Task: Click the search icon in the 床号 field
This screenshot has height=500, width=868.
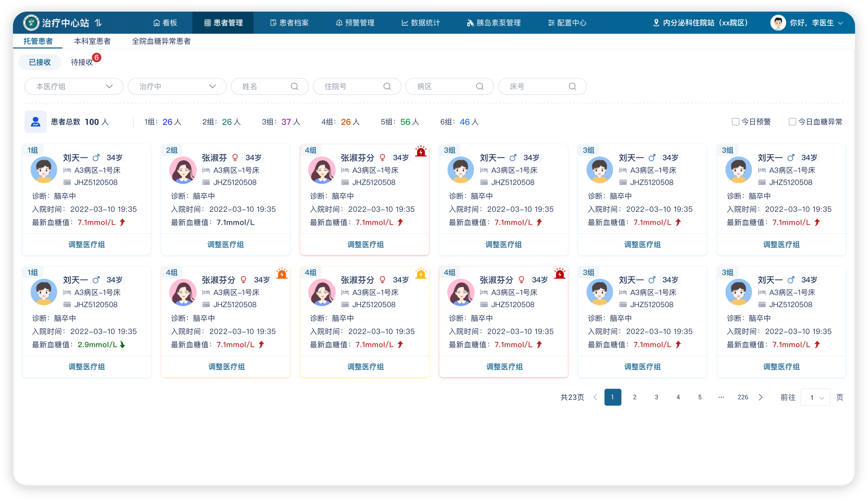Action: (x=572, y=87)
